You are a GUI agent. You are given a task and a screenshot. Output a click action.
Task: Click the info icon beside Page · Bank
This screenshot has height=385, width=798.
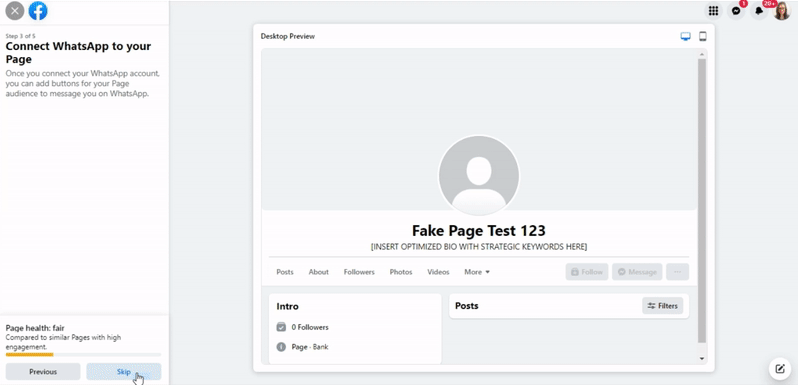(281, 347)
